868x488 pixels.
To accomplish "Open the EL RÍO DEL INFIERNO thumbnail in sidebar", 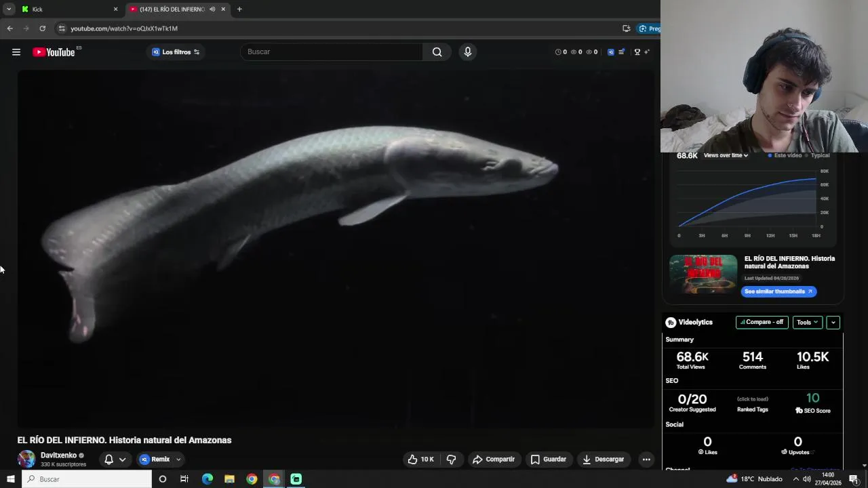I will [703, 274].
